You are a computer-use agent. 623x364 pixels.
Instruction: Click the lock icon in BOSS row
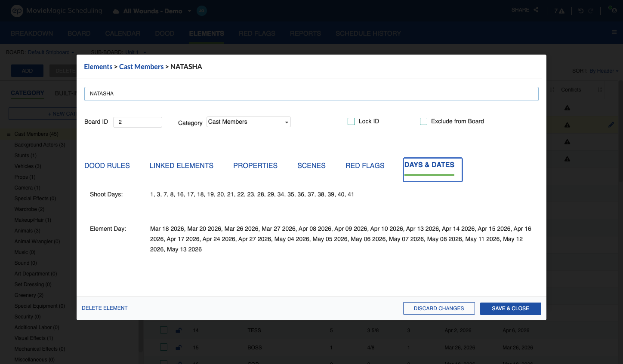(179, 347)
